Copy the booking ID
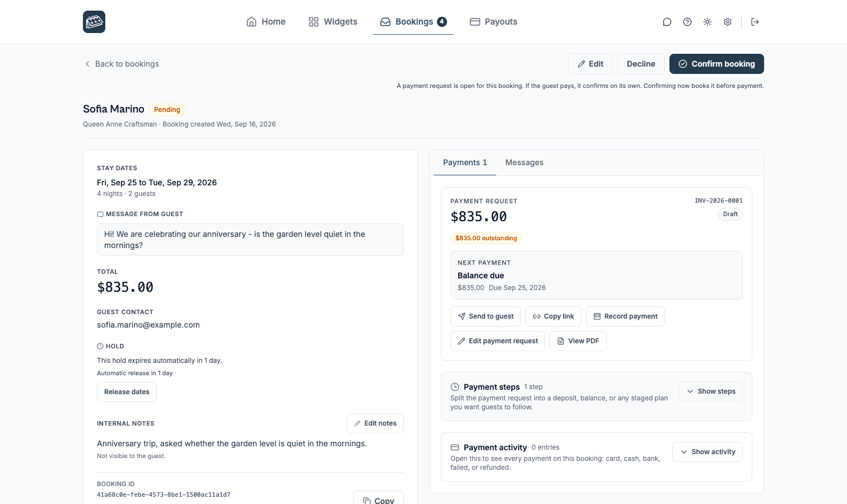The height and width of the screenshot is (504, 847). click(379, 501)
